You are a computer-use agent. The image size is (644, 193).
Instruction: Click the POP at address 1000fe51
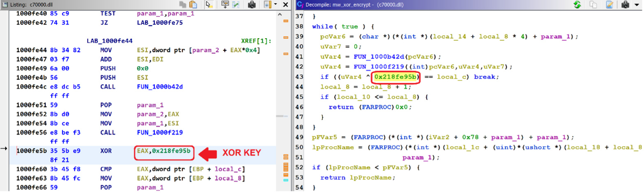[106, 105]
